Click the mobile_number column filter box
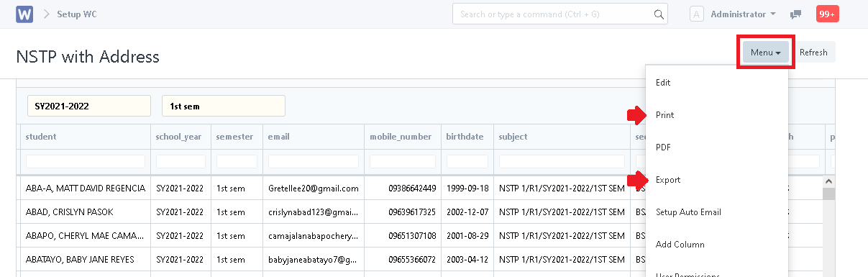Viewport: 868px width, 277px height. (403, 161)
